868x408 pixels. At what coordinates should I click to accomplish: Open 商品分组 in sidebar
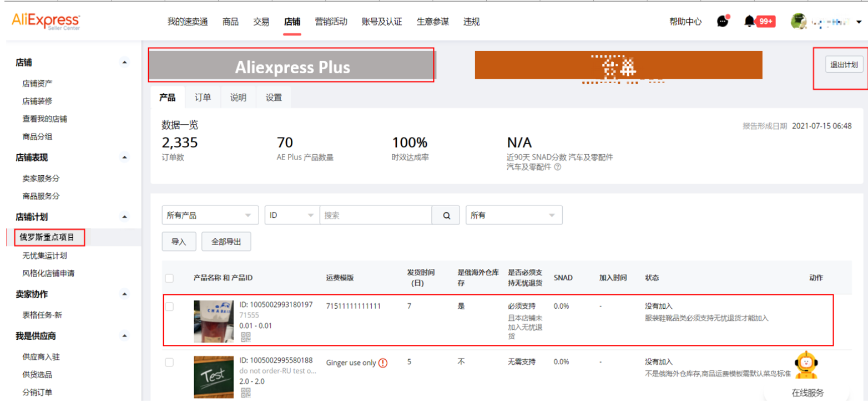tap(37, 136)
